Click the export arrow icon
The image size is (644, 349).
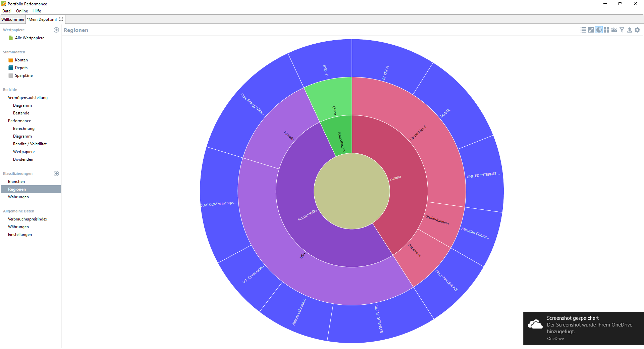[630, 30]
